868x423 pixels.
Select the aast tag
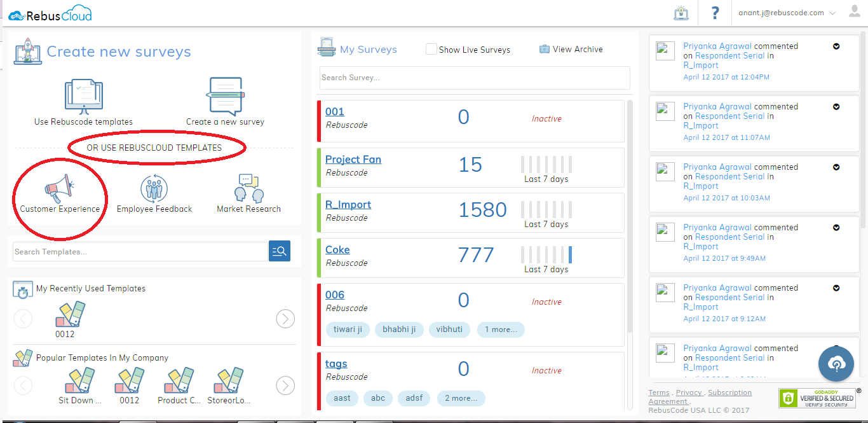coord(342,398)
